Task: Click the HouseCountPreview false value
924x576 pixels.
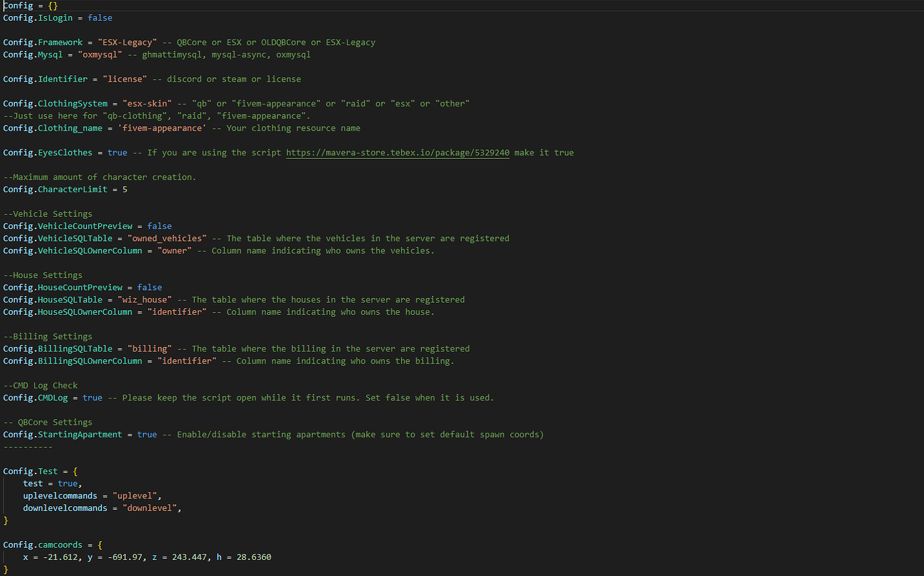Action: [149, 287]
